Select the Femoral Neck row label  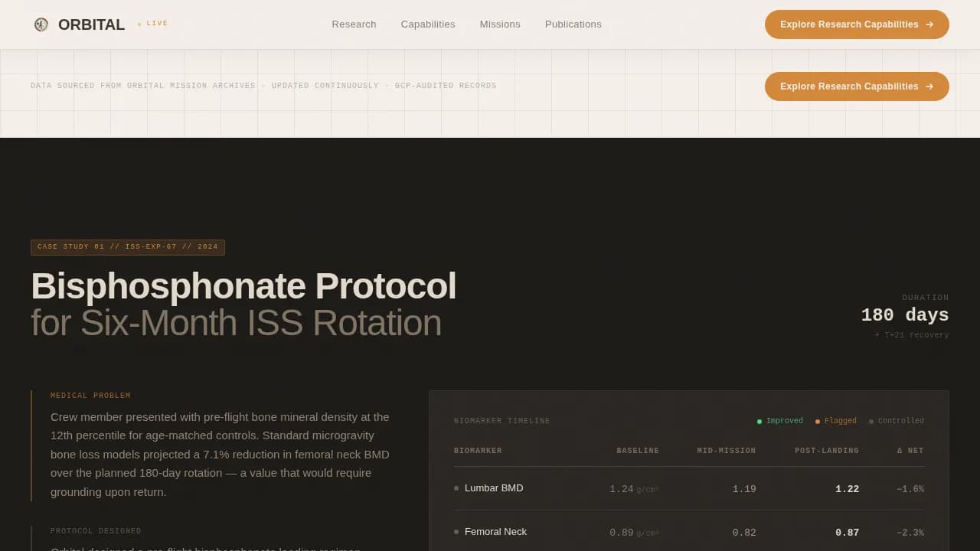click(x=495, y=532)
